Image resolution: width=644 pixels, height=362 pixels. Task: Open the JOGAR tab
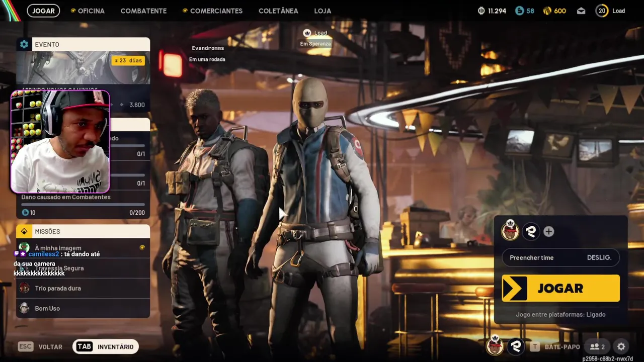pos(43,11)
